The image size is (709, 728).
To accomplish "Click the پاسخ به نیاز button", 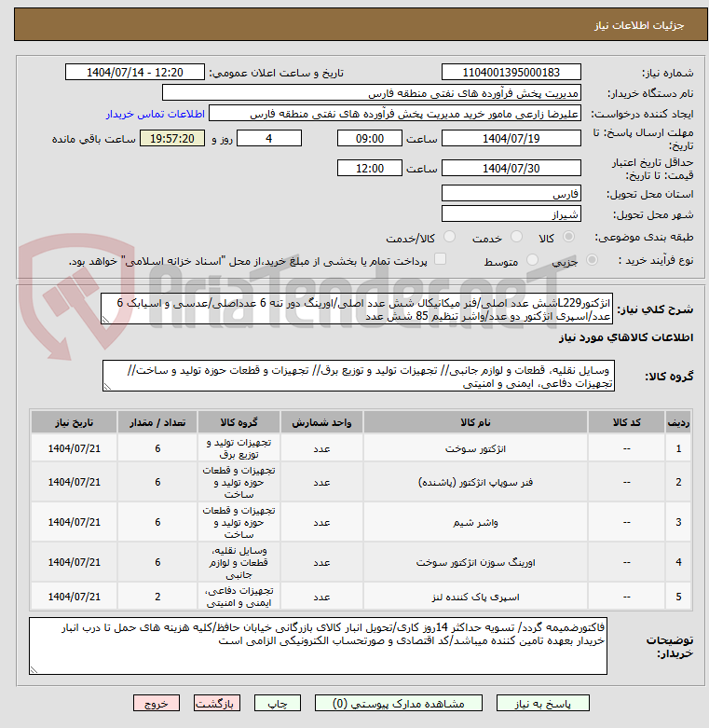I will click(542, 704).
